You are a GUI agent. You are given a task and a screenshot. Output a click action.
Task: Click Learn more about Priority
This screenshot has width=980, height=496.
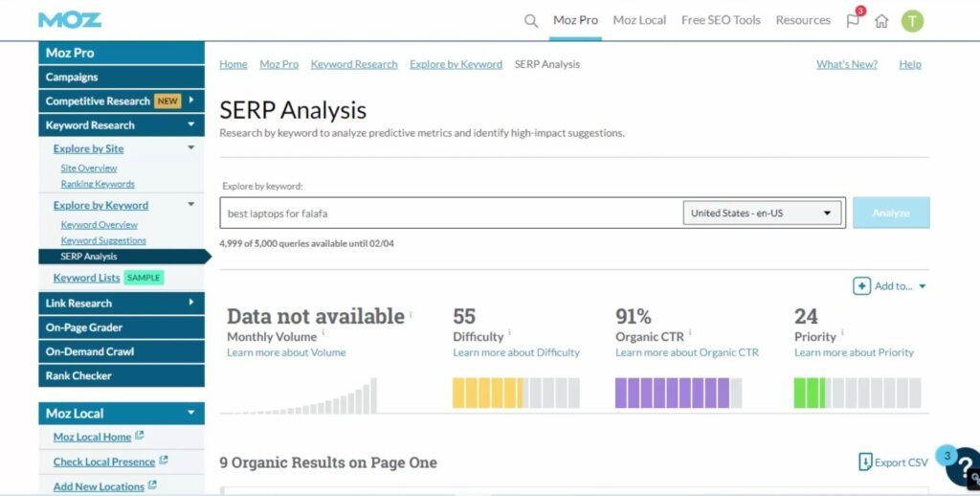point(854,352)
